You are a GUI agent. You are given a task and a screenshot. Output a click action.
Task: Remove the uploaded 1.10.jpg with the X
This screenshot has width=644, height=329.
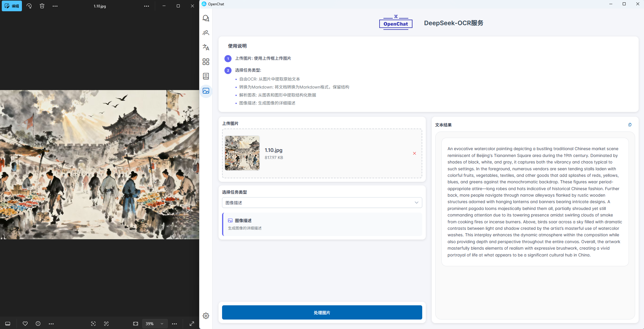pos(414,153)
